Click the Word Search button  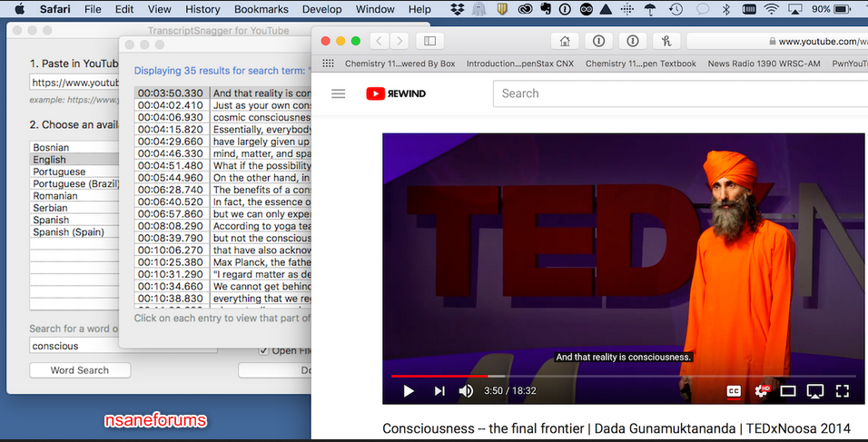point(80,370)
